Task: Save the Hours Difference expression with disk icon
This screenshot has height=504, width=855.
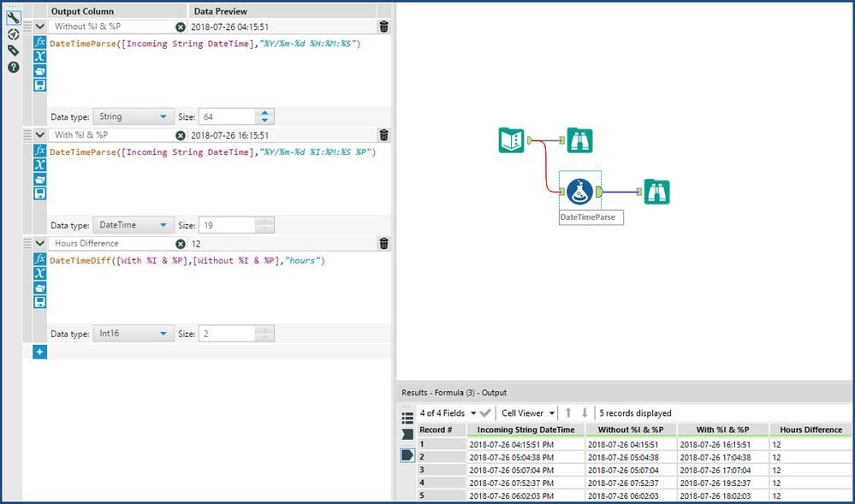Action: tap(40, 302)
